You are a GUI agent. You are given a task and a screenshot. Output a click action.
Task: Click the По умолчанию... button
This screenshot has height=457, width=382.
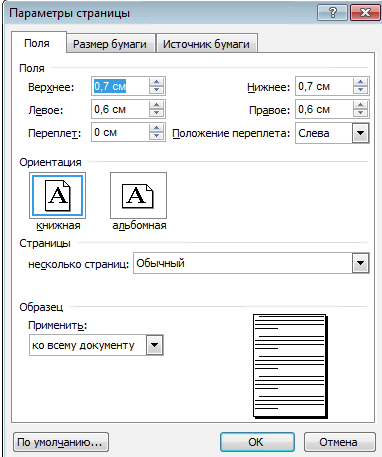pyautogui.click(x=60, y=442)
